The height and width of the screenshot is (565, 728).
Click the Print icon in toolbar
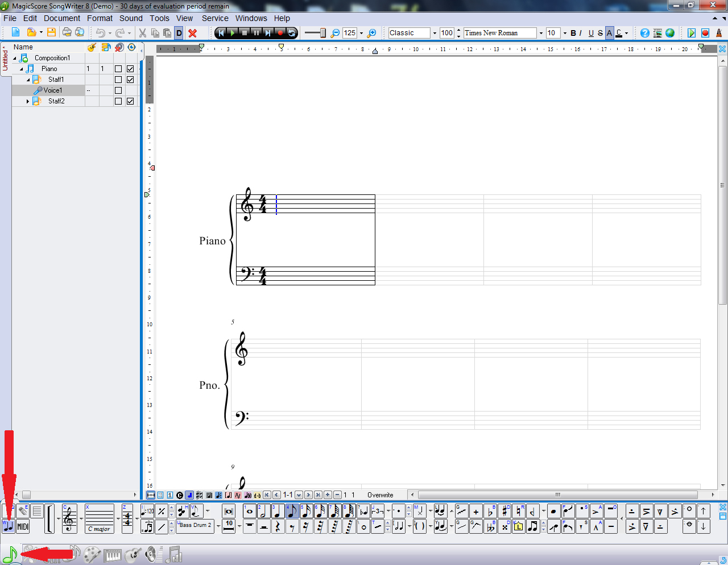tap(67, 32)
